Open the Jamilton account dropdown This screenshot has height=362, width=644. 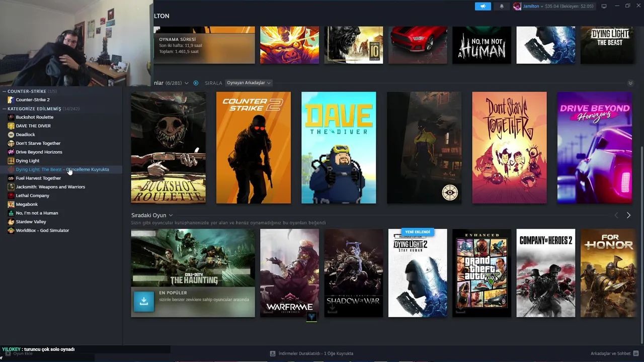(x=533, y=6)
